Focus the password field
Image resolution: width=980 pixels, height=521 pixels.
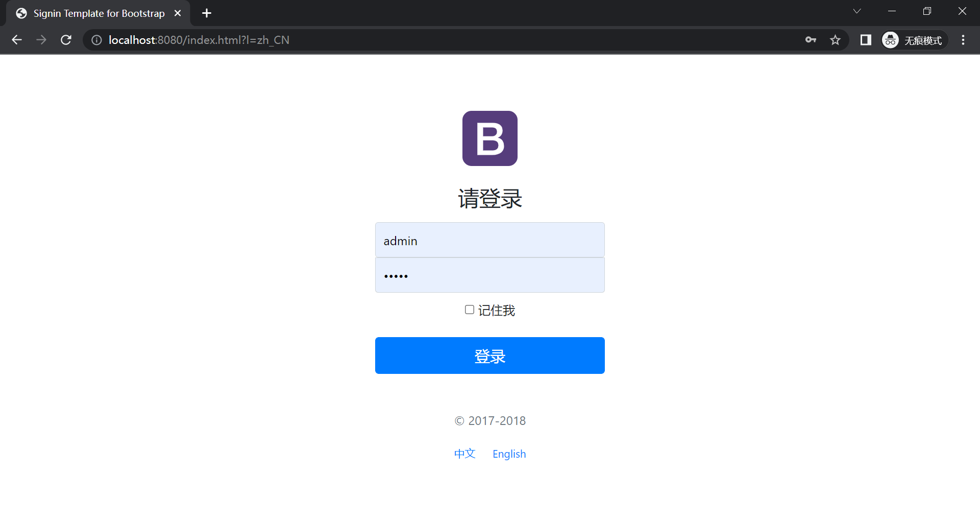point(490,275)
